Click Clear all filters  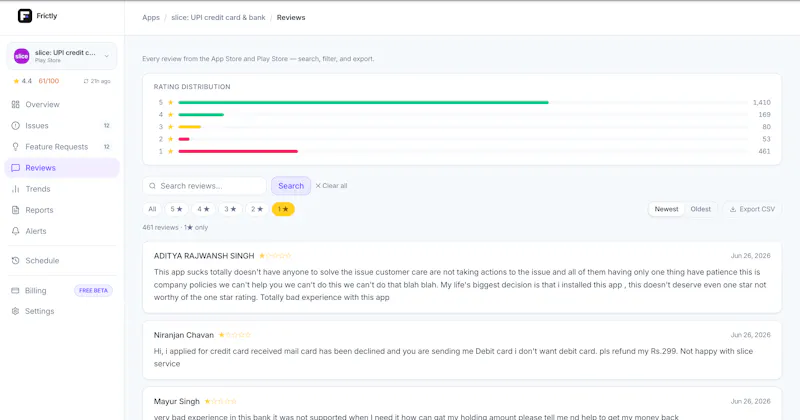331,186
